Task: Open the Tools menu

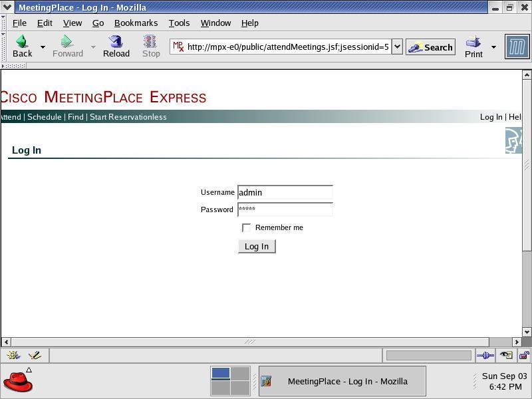Action: click(179, 23)
